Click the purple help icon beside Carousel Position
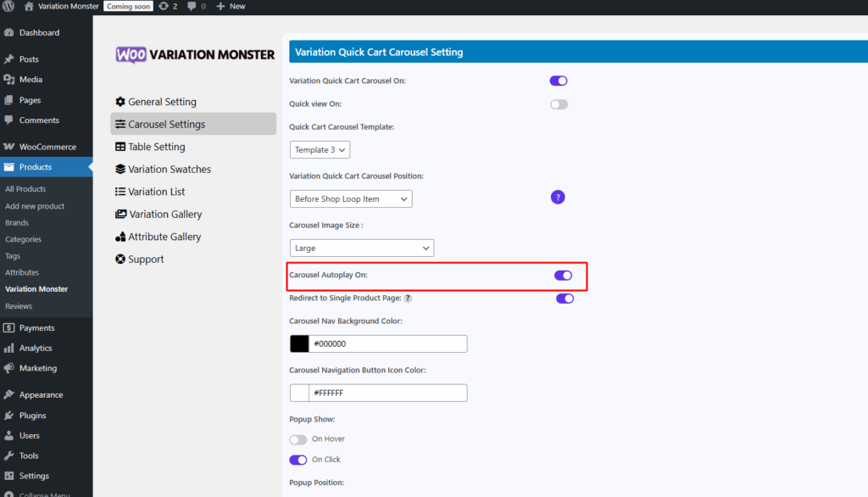 [558, 198]
